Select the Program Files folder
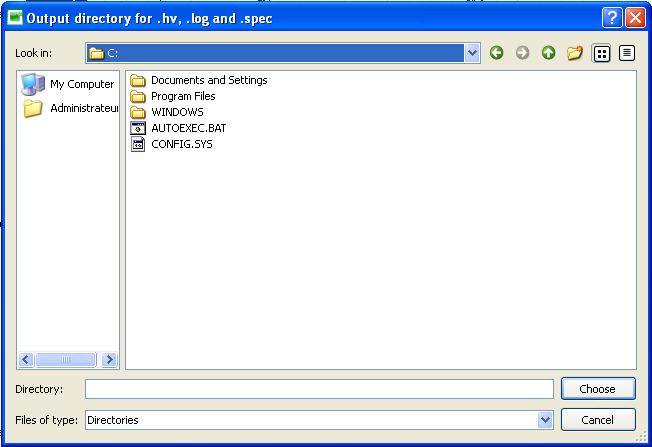 click(183, 96)
